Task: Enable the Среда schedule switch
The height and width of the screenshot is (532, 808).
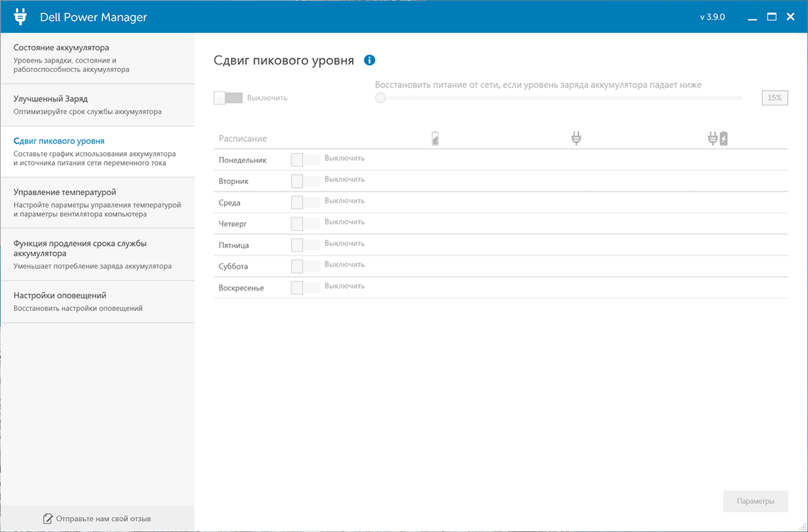Action: click(305, 202)
